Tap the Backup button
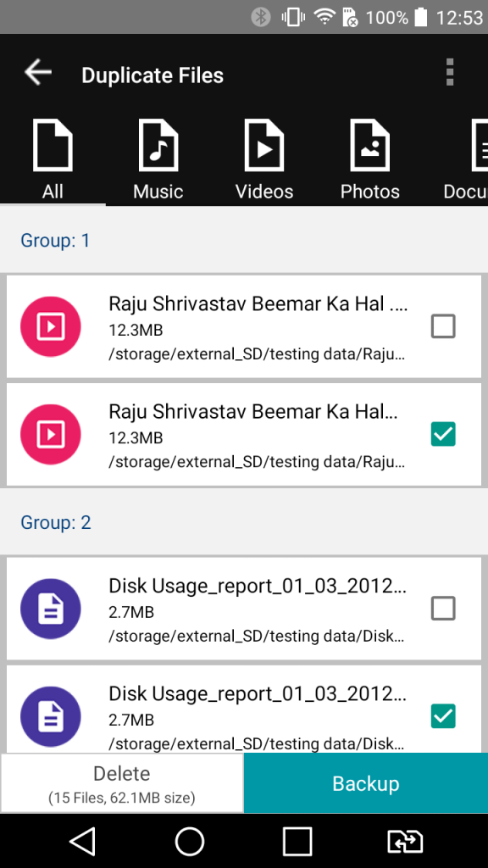The width and height of the screenshot is (488, 868). (x=366, y=782)
